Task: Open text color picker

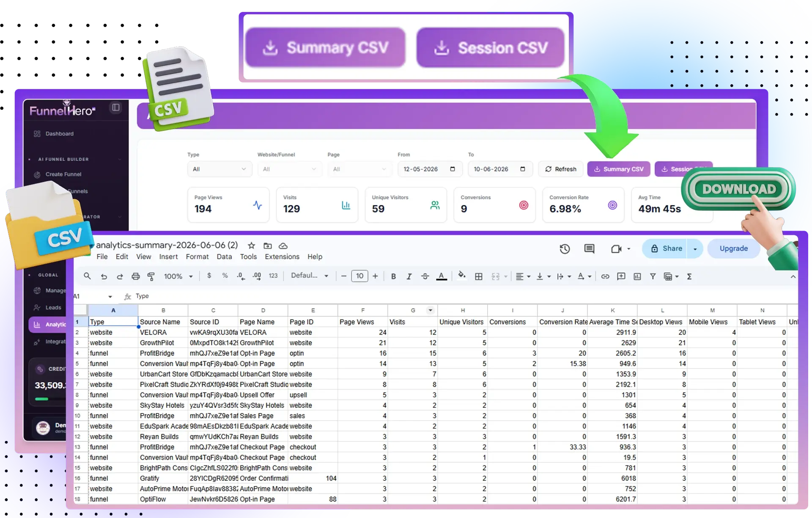Action: coord(442,276)
